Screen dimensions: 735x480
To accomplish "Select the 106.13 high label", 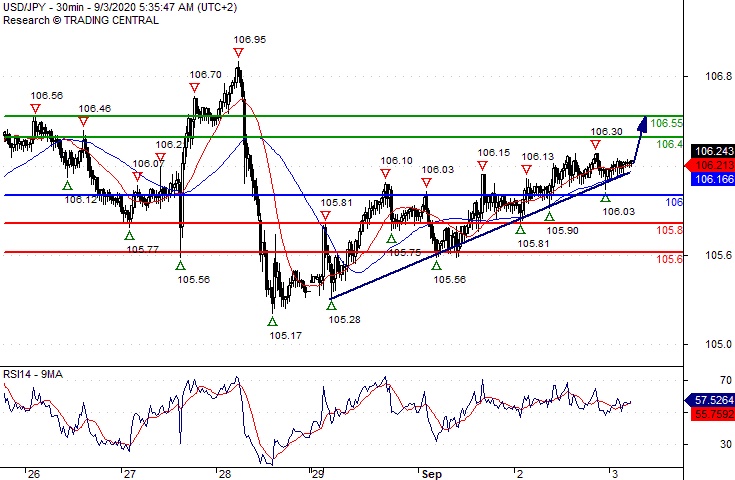I will [x=538, y=157].
